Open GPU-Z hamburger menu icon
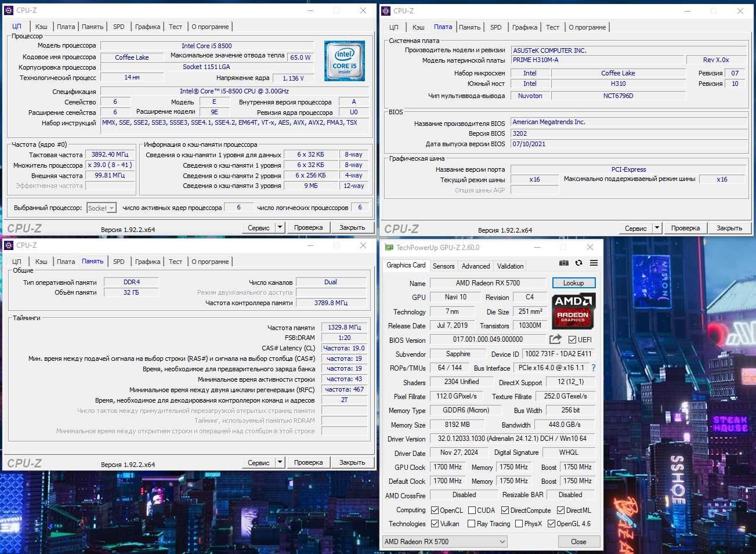The width and height of the screenshot is (756, 554). click(594, 263)
